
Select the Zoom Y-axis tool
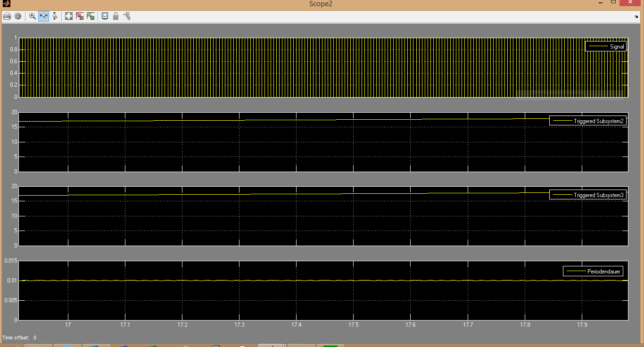pyautogui.click(x=55, y=16)
